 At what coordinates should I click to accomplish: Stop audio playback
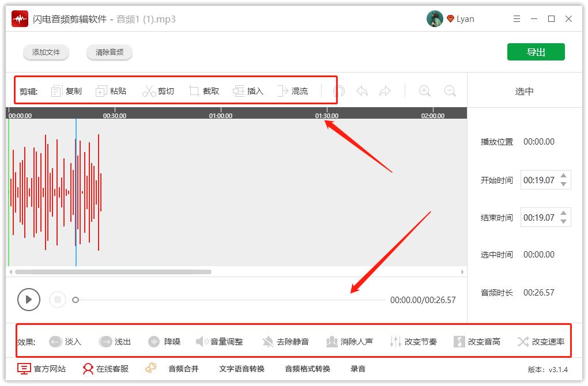click(x=58, y=300)
